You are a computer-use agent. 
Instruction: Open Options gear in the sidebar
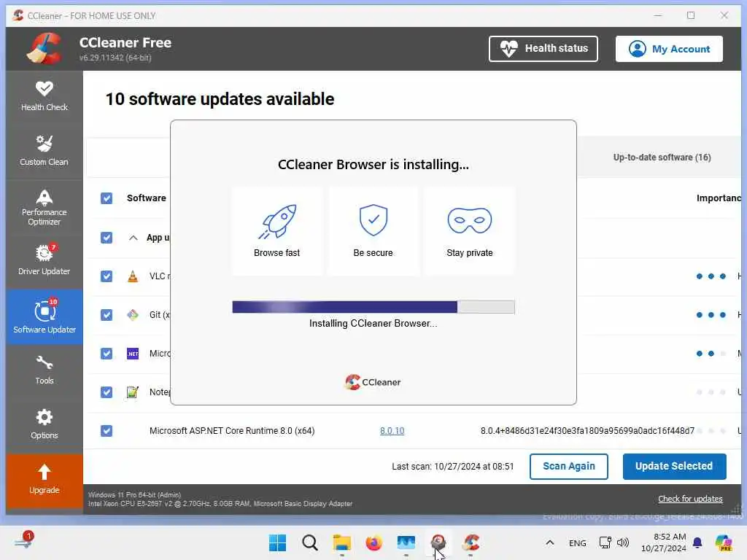pyautogui.click(x=44, y=425)
